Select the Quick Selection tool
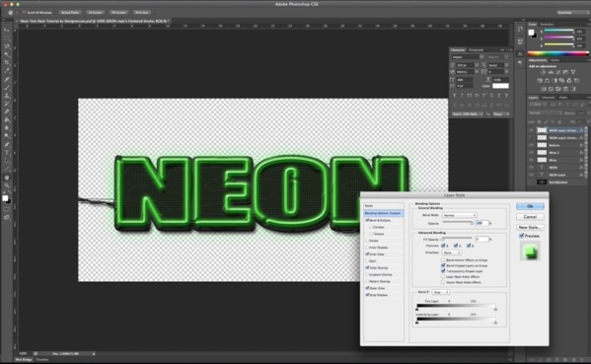 [x=6, y=54]
